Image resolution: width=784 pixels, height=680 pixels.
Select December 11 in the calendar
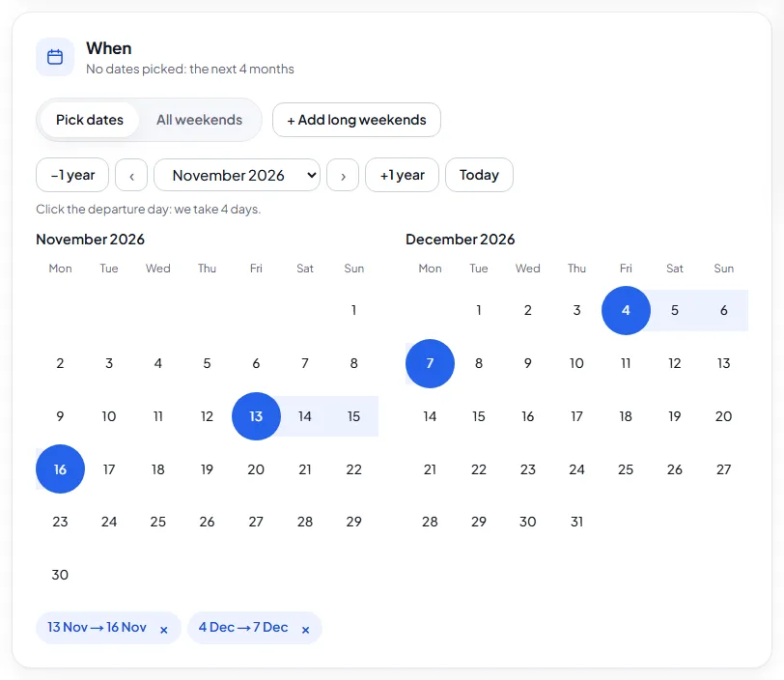(626, 363)
